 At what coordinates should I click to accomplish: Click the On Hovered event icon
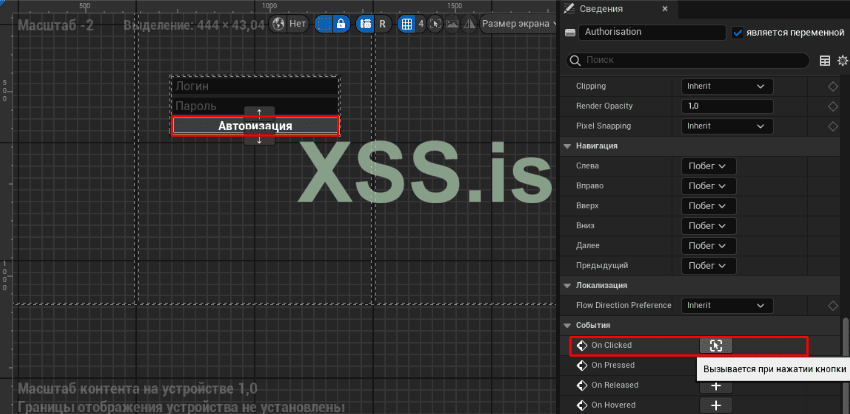(582, 405)
